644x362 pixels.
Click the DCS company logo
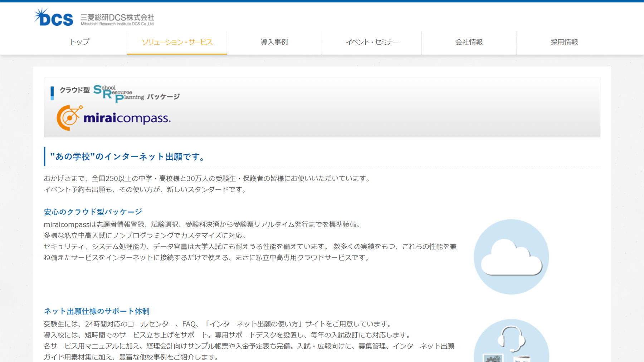pos(53,17)
